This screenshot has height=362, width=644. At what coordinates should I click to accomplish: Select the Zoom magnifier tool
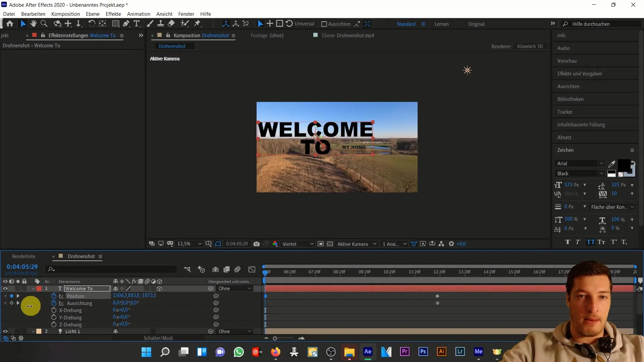(x=44, y=24)
